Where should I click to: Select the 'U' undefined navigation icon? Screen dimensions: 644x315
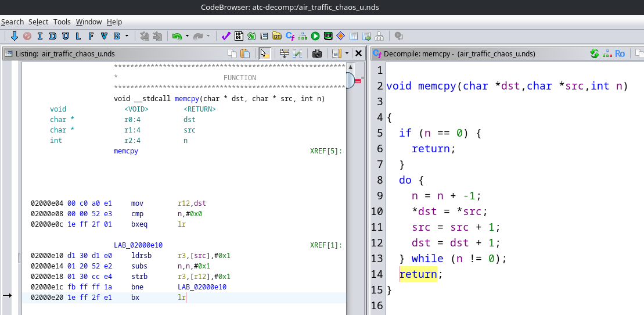click(x=65, y=36)
